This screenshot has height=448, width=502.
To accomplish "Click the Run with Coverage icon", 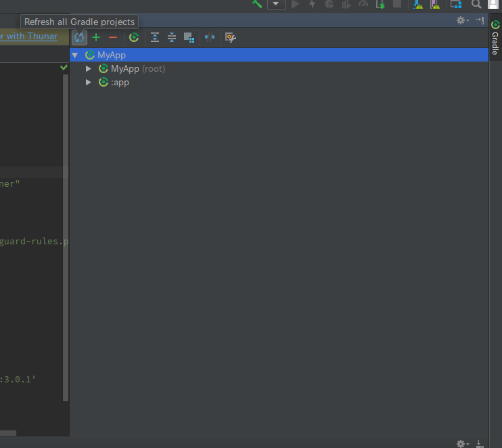I will [x=346, y=5].
